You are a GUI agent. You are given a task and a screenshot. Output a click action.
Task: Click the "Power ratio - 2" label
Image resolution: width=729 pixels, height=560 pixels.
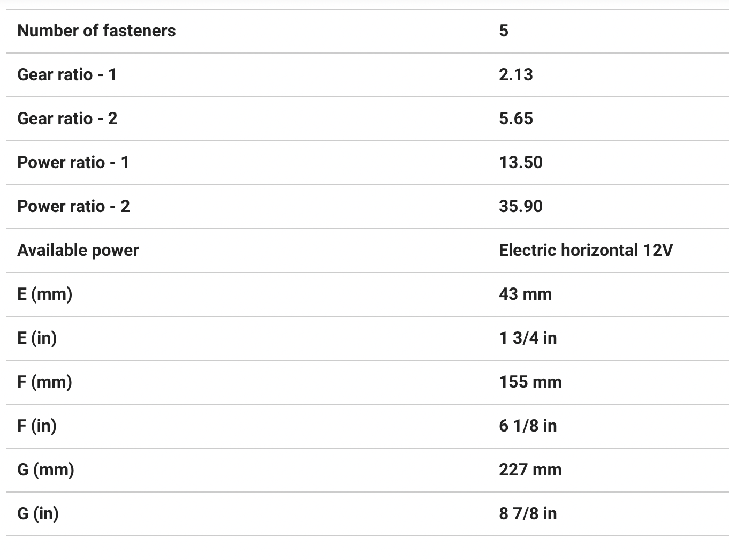pyautogui.click(x=74, y=207)
